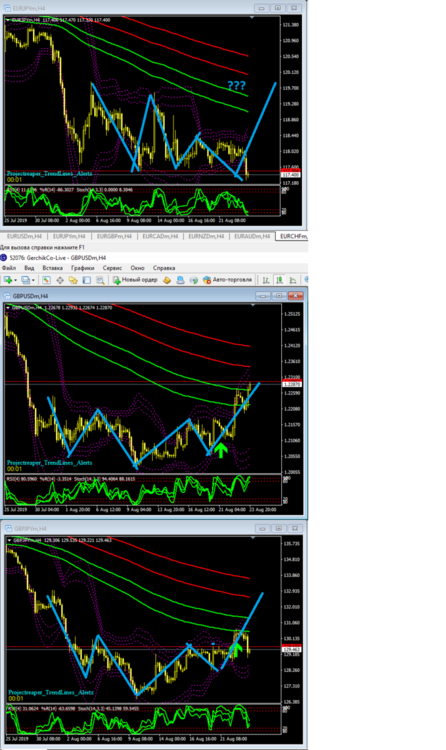Click the 135.735 price label on GBPJPY axis
The width and height of the screenshot is (446, 750).
click(291, 544)
